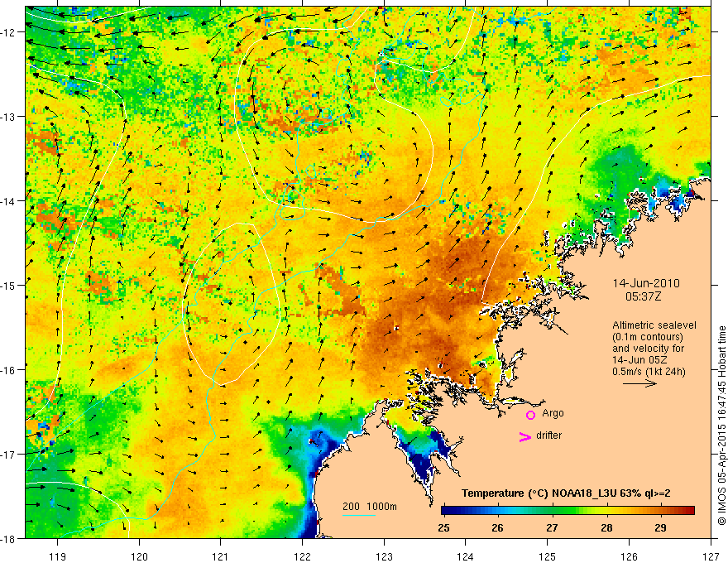Click the cyan 200/1000m depth contour legend line
This screenshot has height=563, width=728.
click(359, 515)
